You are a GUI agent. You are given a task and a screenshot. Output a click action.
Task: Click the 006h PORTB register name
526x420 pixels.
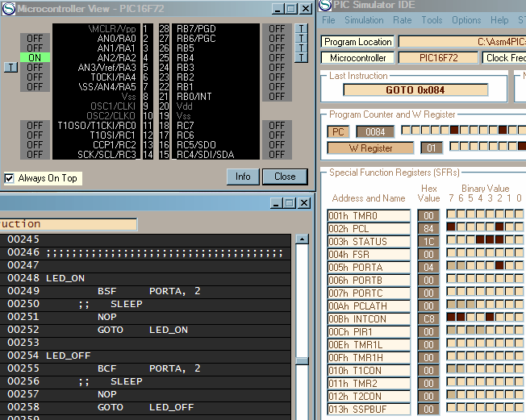coord(369,281)
